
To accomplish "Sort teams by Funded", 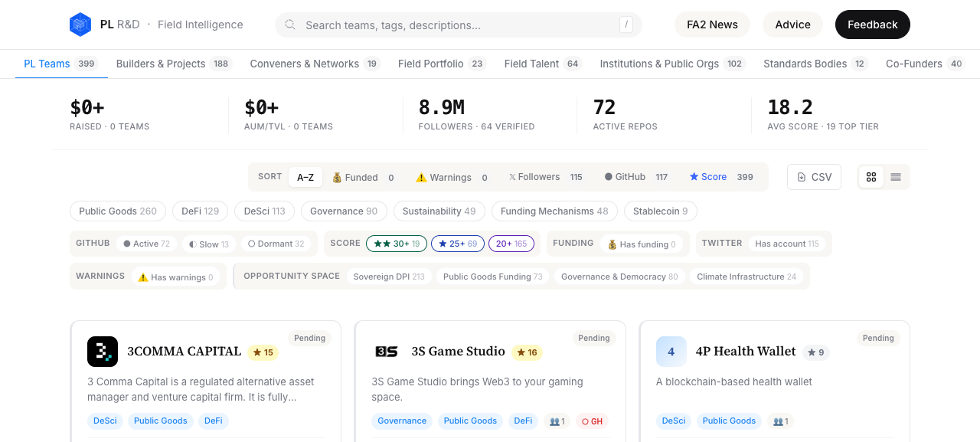I will click(x=363, y=177).
